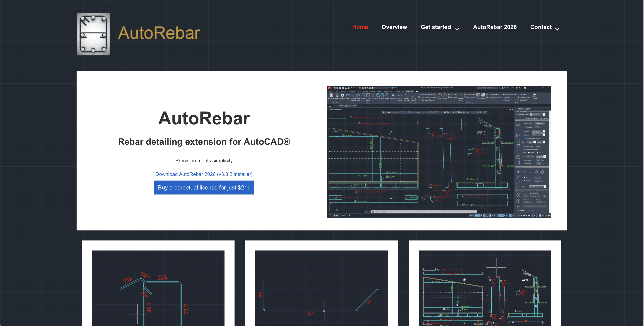The height and width of the screenshot is (326, 644).
Task: Go to the AutoRebar 2026 nav item
Action: coord(495,27)
